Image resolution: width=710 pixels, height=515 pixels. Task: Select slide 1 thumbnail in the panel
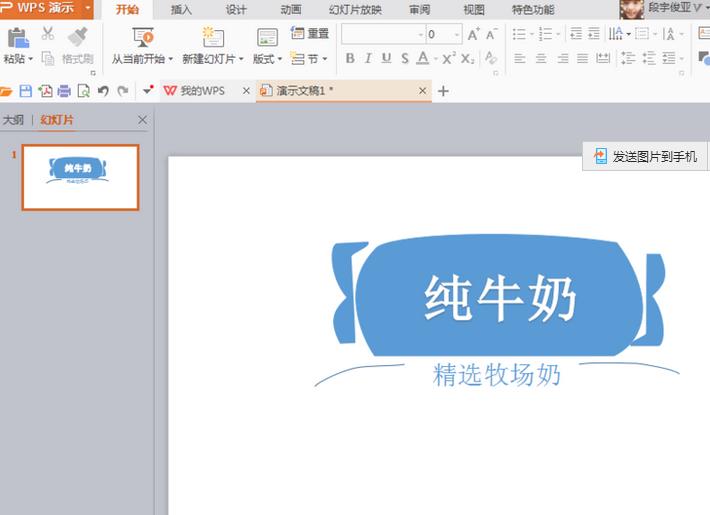tap(80, 177)
